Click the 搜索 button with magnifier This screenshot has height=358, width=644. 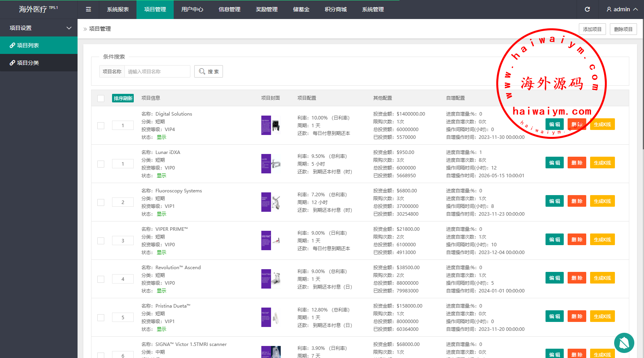tap(209, 71)
